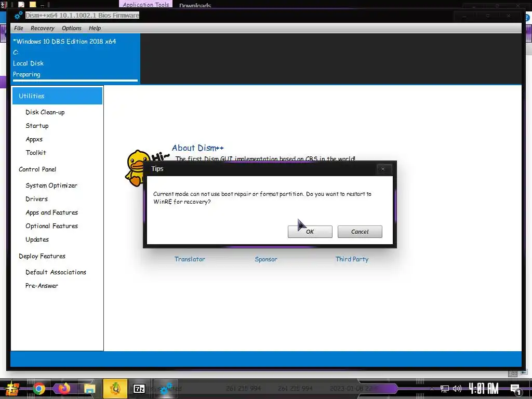Show hidden tray icons chevron
The image size is (532, 399).
pos(432,389)
